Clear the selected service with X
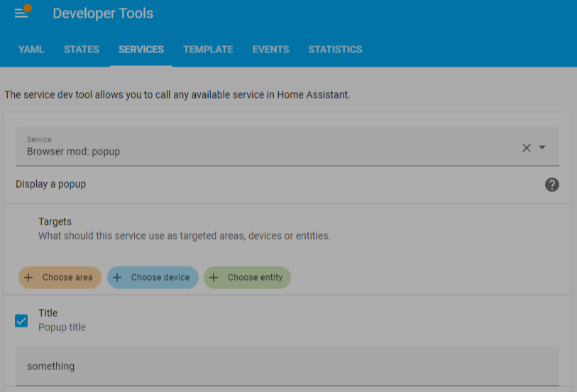 coord(526,147)
